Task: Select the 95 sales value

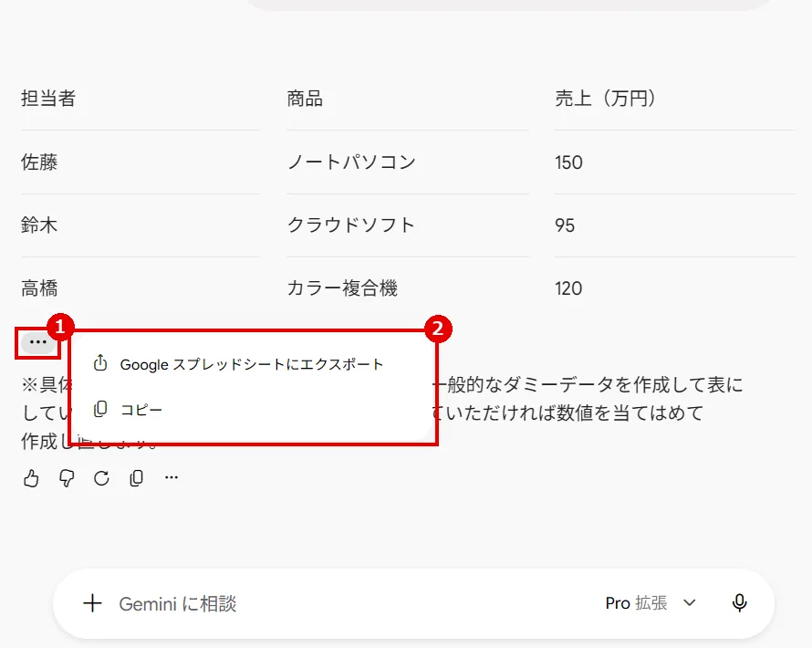Action: (565, 225)
